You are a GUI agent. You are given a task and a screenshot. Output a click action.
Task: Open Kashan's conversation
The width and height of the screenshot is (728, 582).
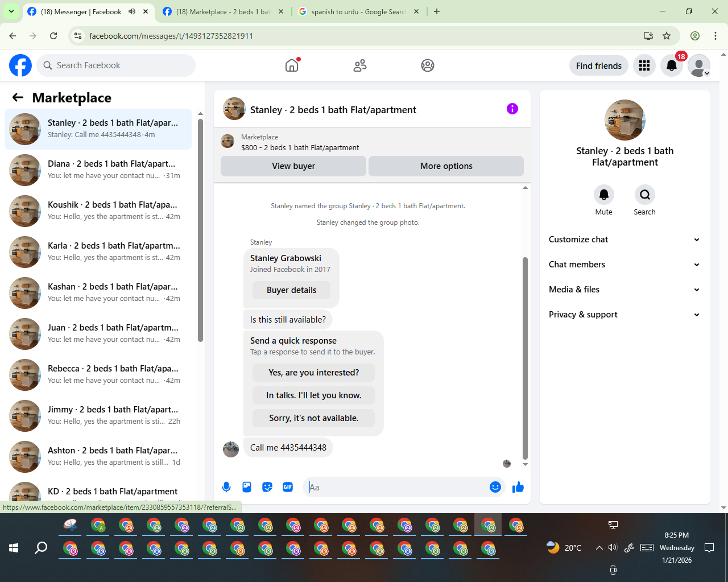pos(98,293)
